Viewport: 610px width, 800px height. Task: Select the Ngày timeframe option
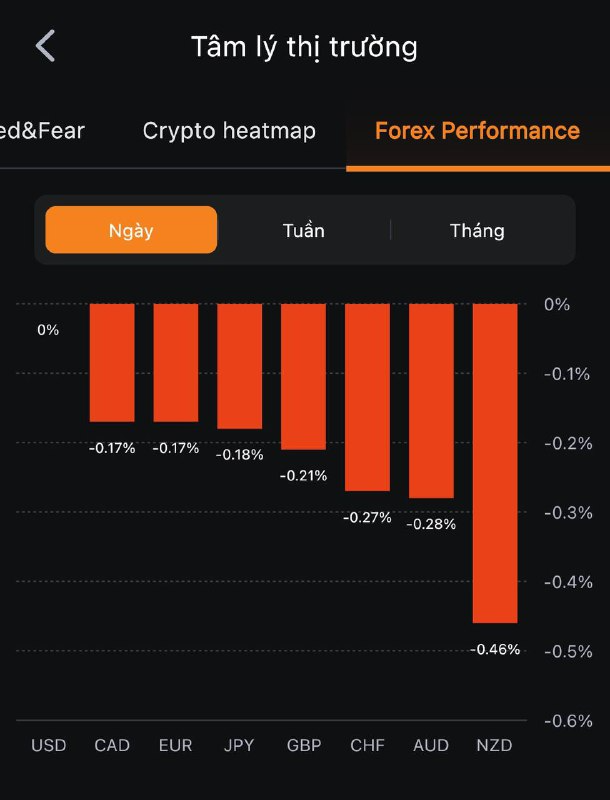[131, 230]
